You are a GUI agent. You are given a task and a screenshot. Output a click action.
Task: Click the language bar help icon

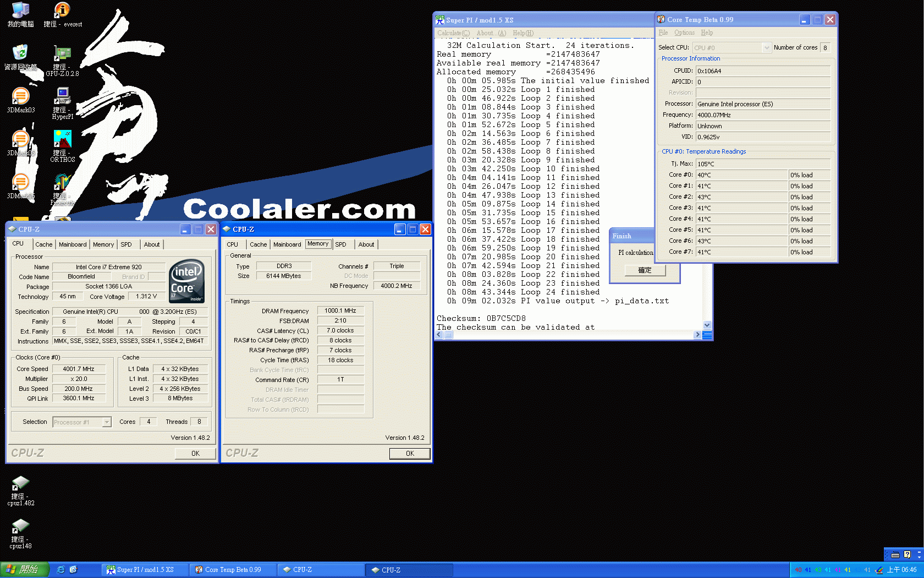click(907, 554)
